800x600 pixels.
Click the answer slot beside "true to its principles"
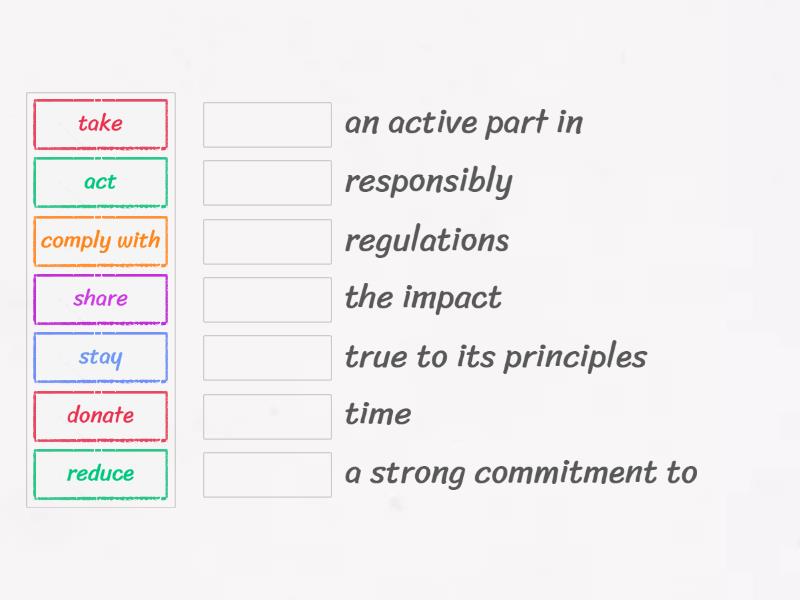[266, 357]
